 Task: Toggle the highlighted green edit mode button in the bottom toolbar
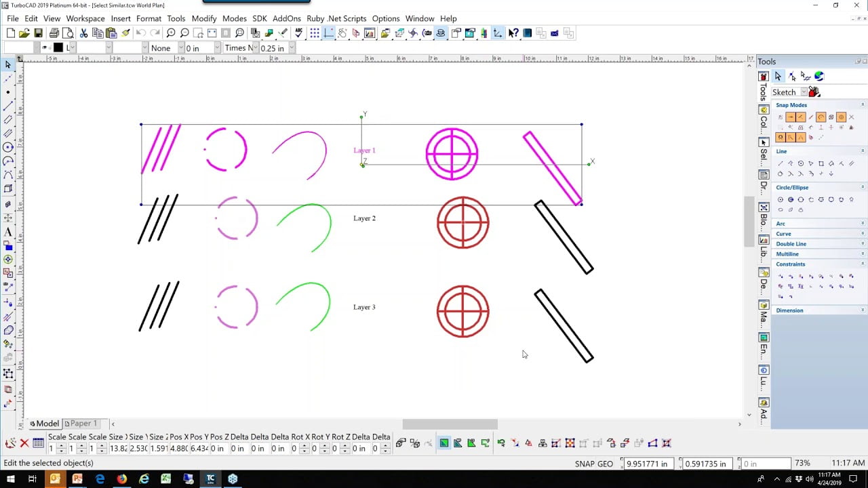443,443
